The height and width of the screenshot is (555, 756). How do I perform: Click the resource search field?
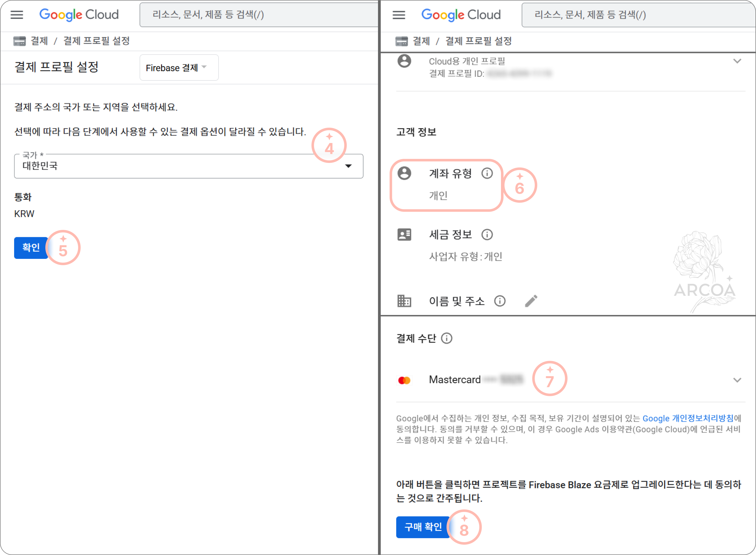[x=259, y=14]
